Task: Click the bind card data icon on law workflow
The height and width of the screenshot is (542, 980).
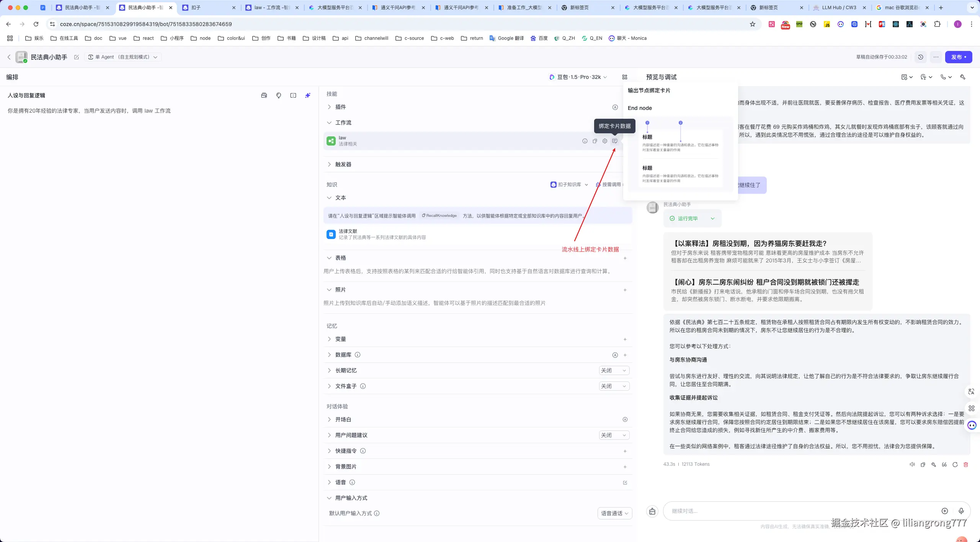Action: click(614, 141)
